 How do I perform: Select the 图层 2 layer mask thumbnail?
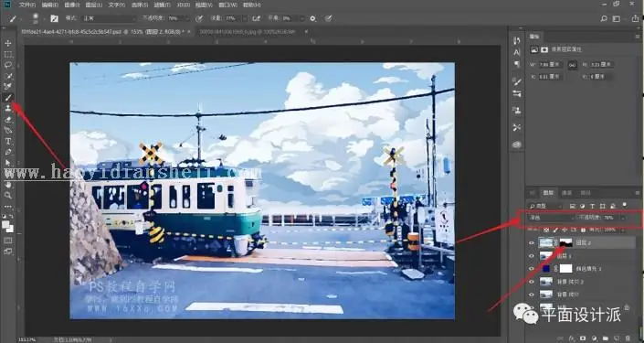pos(566,242)
